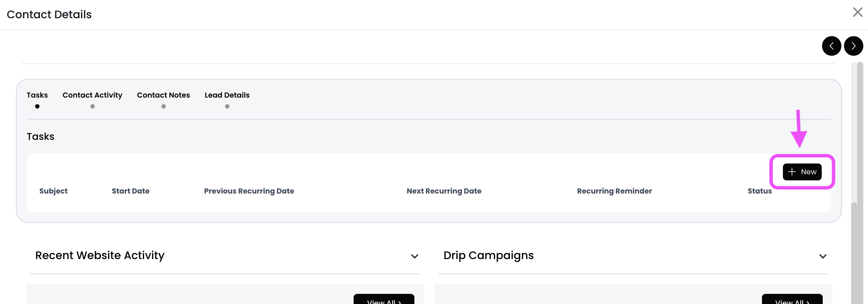
Task: Open the Contact Activity tab
Action: [92, 95]
